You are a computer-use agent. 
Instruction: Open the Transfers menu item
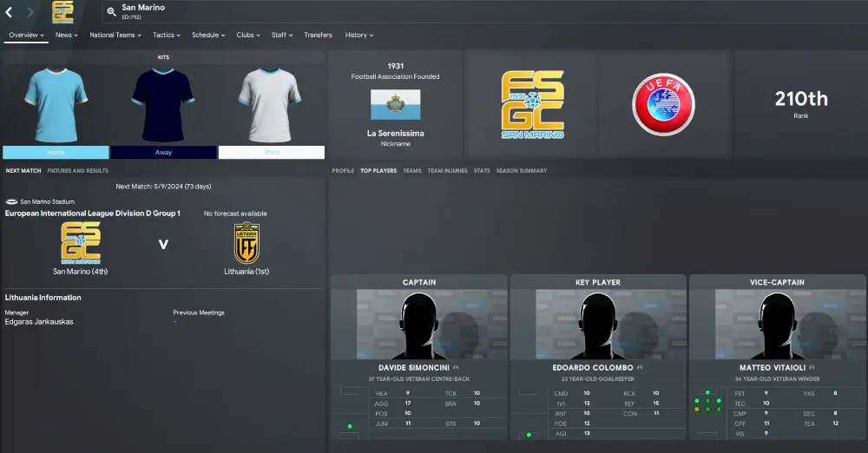pos(318,35)
